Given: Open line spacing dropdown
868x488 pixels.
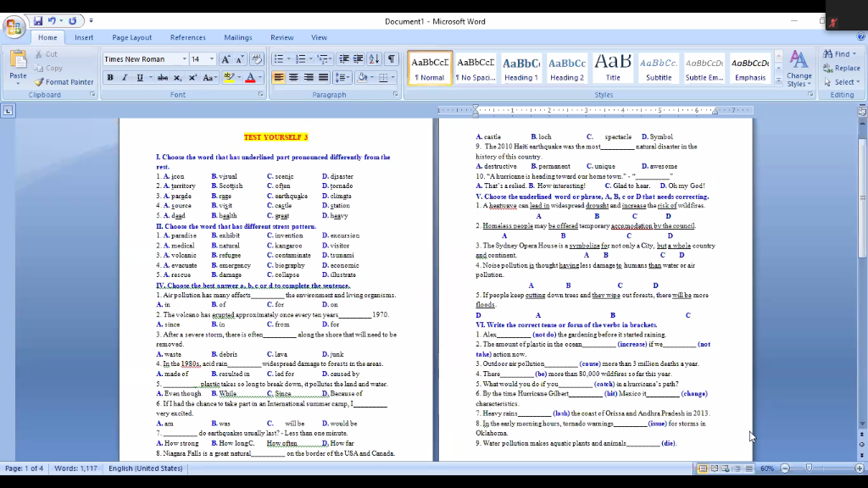Looking at the screenshot, I should coord(342,77).
